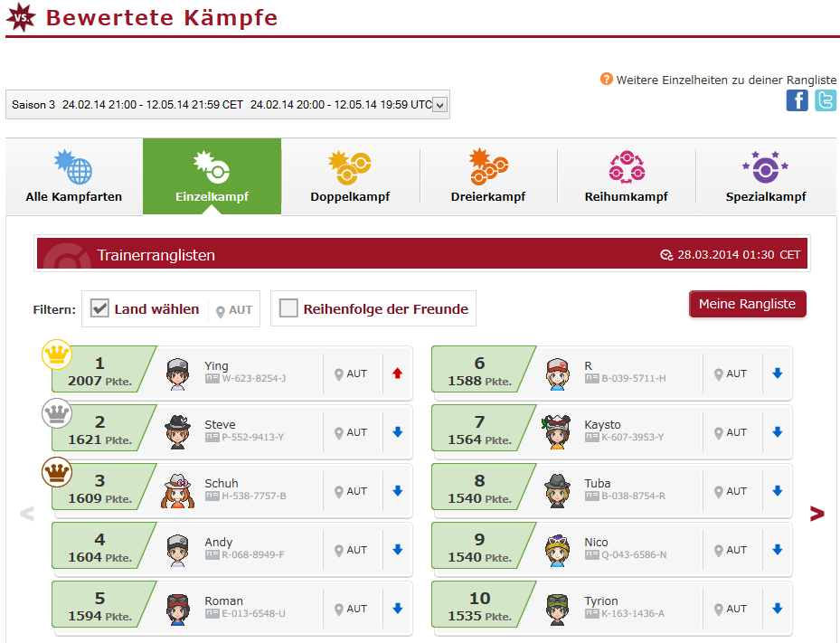Screen dimensions: 840x643
Task: Click ID code Q-043-6586-N
Action: pos(634,554)
